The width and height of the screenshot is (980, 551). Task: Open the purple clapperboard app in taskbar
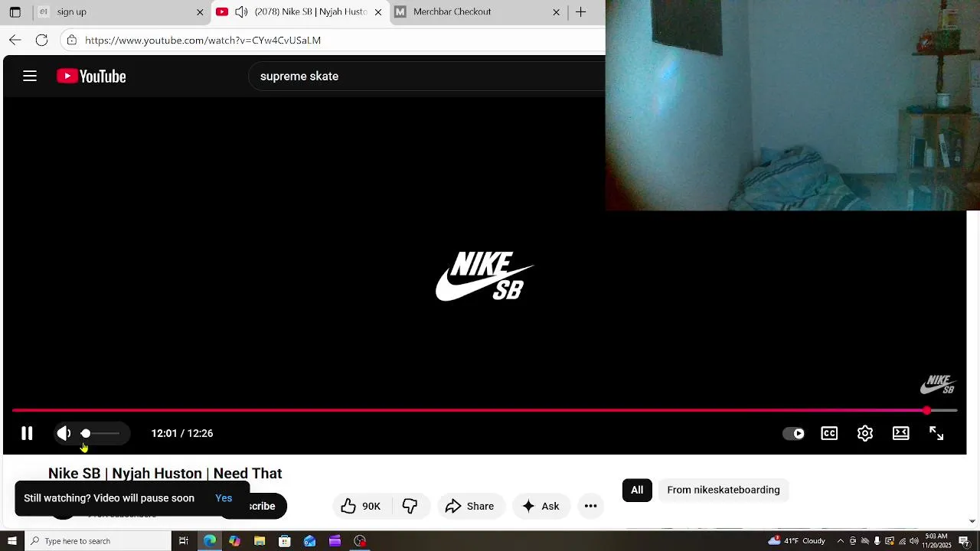click(x=335, y=541)
